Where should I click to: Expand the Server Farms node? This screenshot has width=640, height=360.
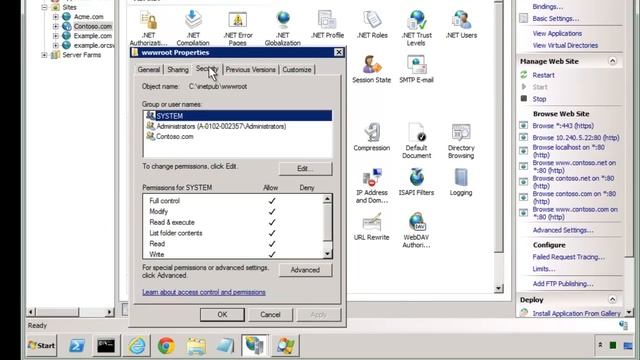[x=44, y=55]
